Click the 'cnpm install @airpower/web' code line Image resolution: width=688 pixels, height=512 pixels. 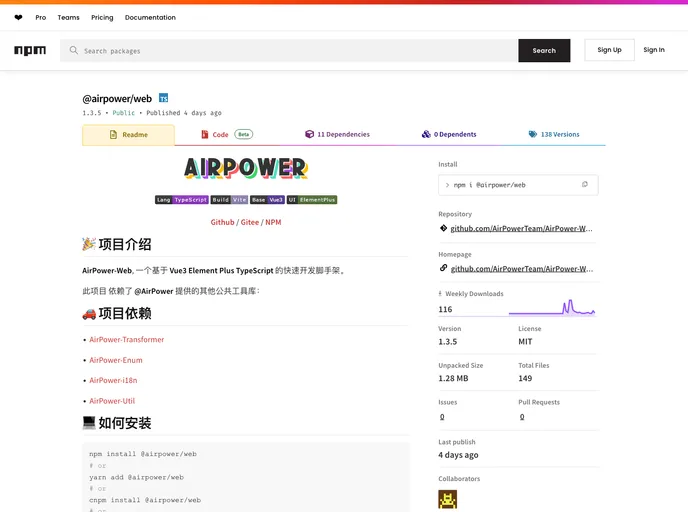point(145,500)
